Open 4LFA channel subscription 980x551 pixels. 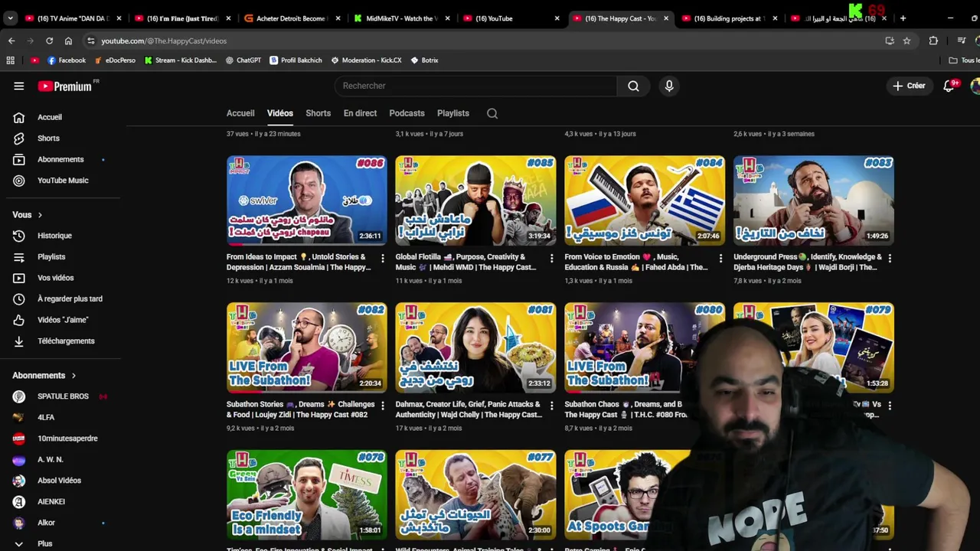pos(46,418)
